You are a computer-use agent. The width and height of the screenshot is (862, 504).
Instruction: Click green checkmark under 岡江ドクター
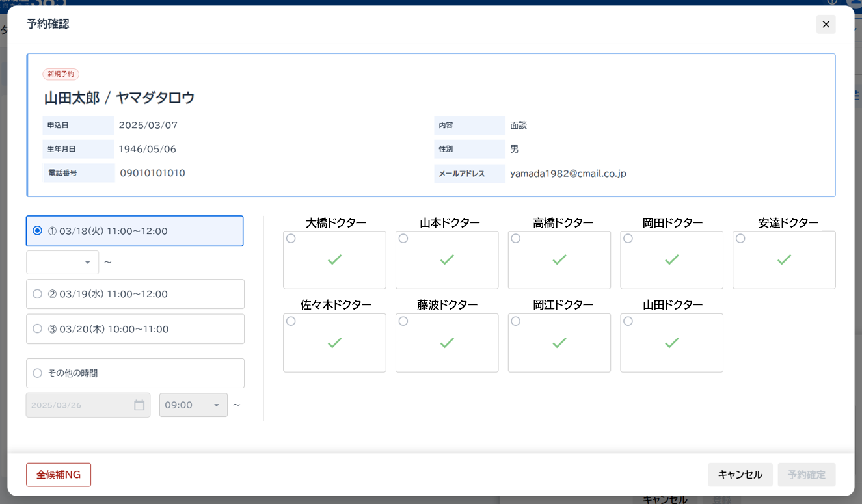pyautogui.click(x=559, y=343)
